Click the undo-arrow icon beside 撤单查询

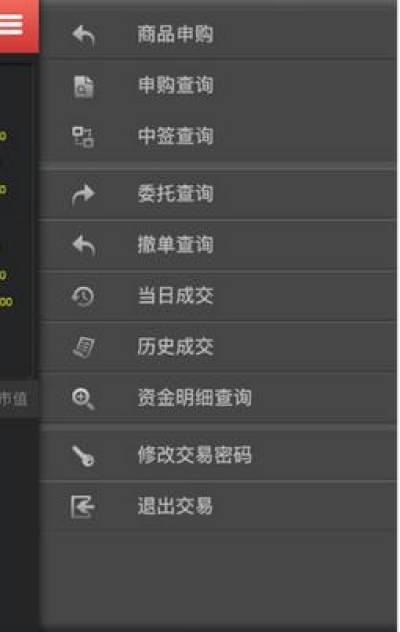(x=83, y=245)
